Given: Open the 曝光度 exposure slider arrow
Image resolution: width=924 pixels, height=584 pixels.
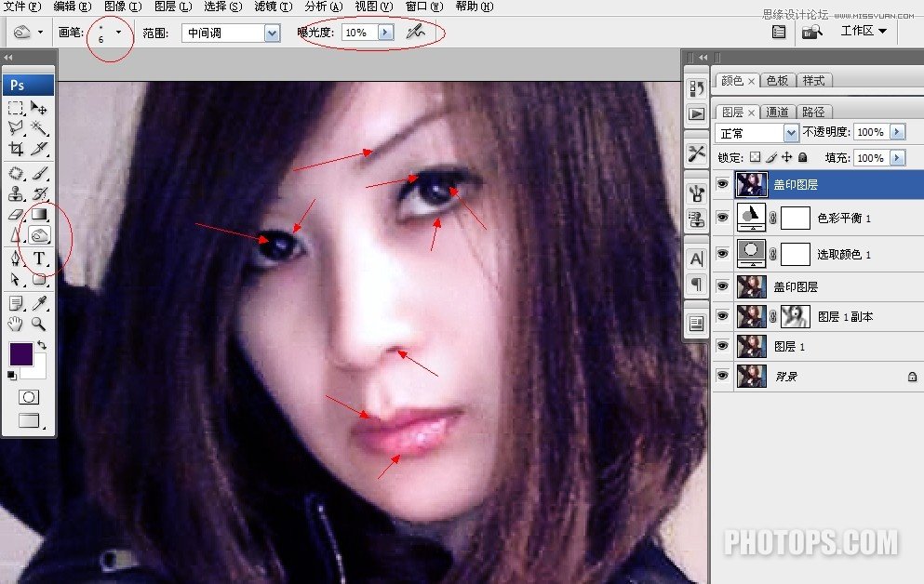Looking at the screenshot, I should [x=385, y=32].
